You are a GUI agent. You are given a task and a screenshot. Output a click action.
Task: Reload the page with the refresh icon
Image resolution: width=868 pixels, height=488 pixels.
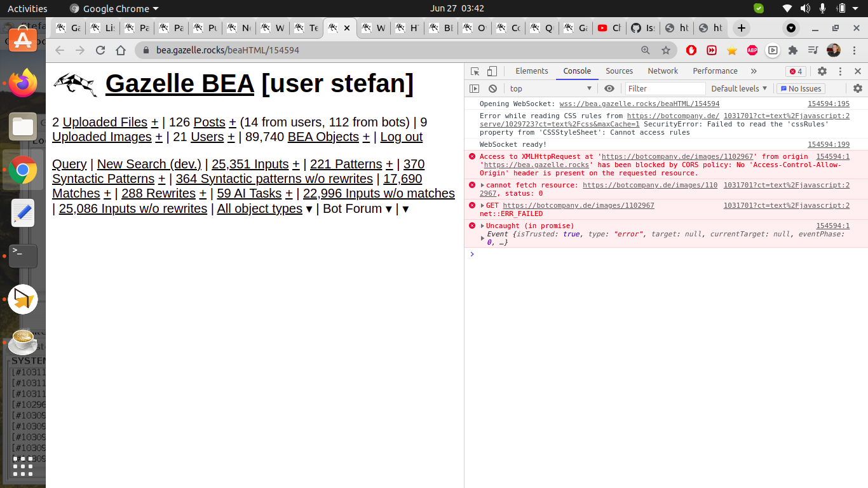[100, 50]
